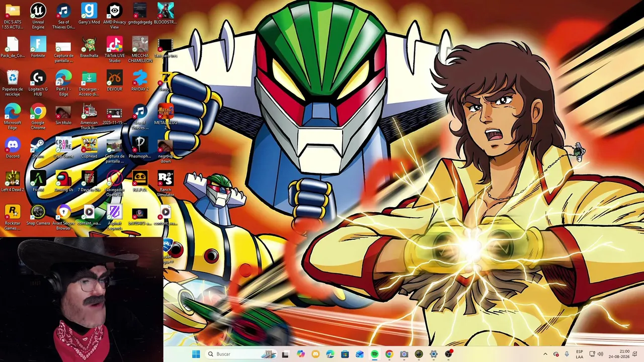Screen dimensions: 644x362
Task: Open TikTok LIVE Studio shortcut
Action: pyautogui.click(x=114, y=49)
